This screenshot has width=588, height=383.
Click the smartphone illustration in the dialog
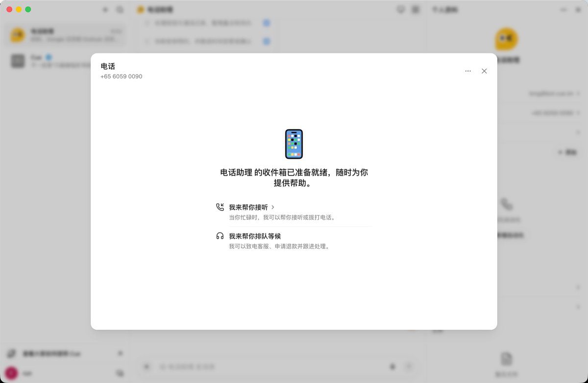294,144
